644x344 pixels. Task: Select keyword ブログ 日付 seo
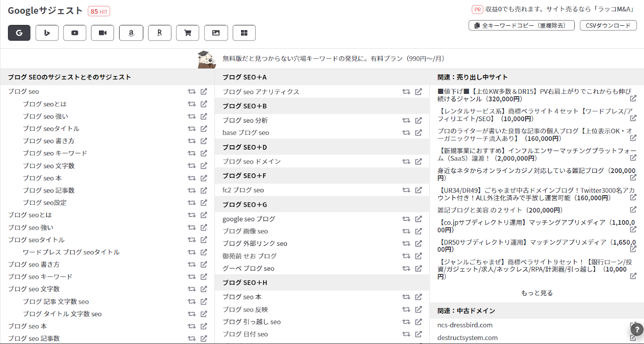(x=245, y=334)
